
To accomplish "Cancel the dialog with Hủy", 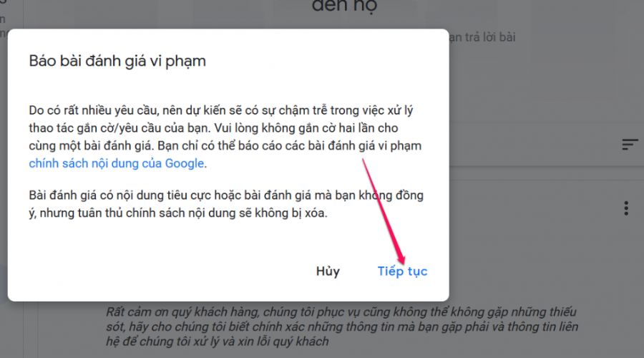I will click(328, 271).
